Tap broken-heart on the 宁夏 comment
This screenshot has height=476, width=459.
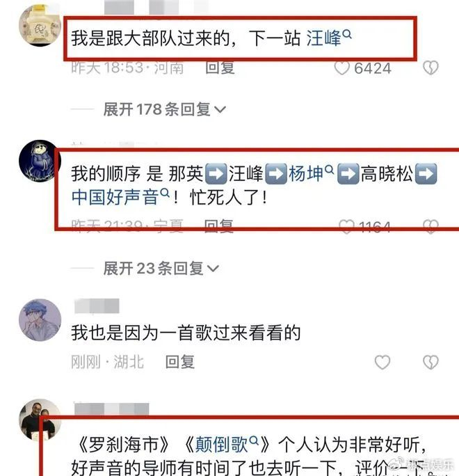430,226
